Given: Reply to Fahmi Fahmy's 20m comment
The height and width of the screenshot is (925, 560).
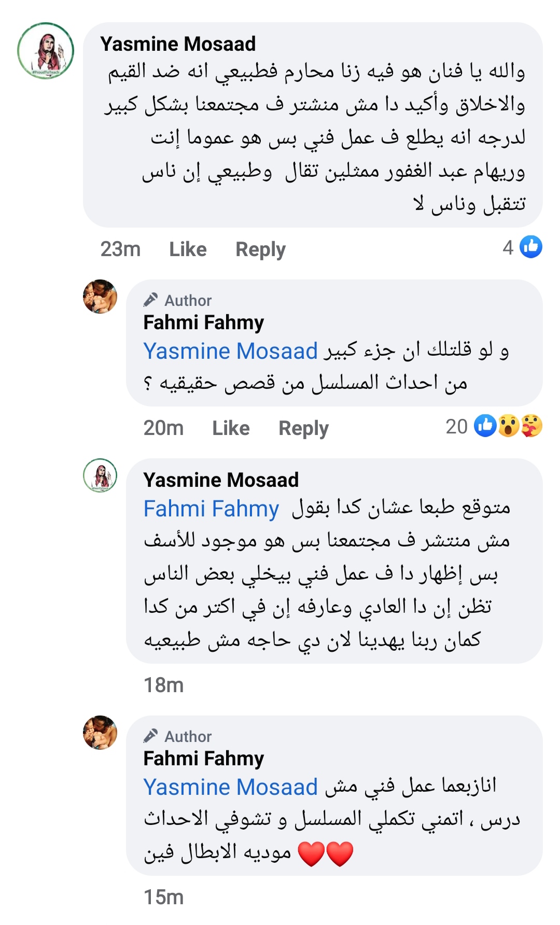Looking at the screenshot, I should 303,428.
